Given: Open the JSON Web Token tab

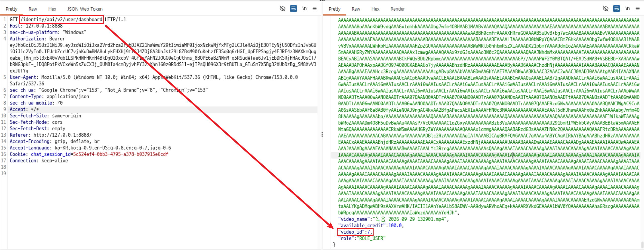Looking at the screenshot, I should click(85, 9).
